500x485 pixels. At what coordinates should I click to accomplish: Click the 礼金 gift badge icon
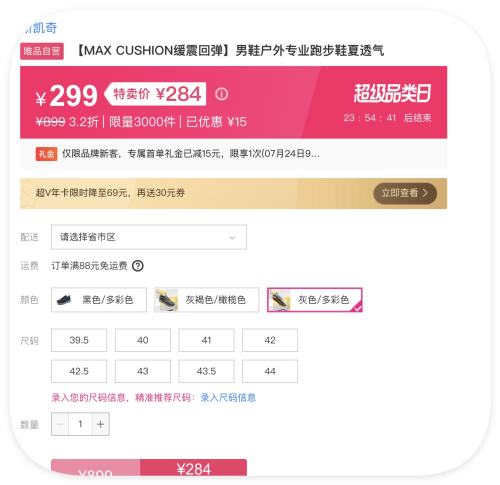46,154
